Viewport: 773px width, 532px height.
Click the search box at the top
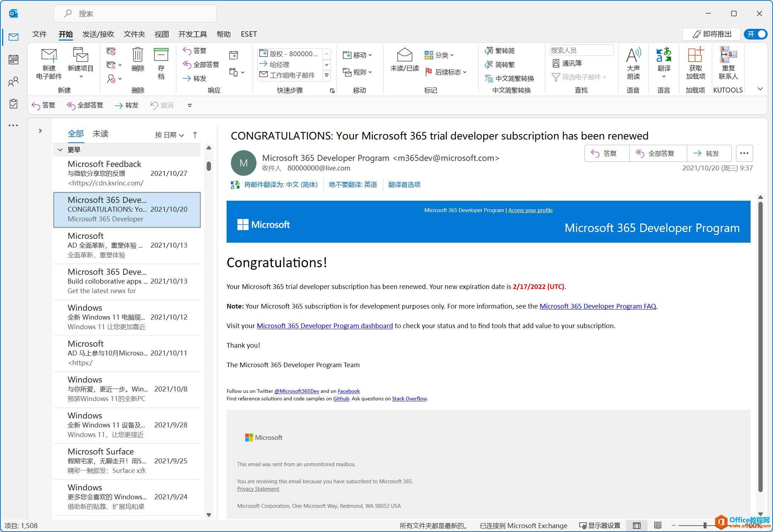(x=135, y=14)
